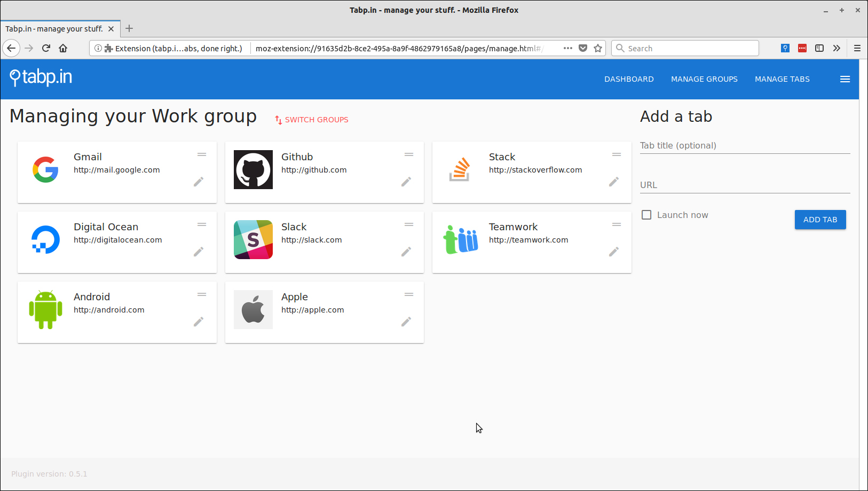Focus the Tab title (optional) field
The image size is (868, 491).
point(745,145)
